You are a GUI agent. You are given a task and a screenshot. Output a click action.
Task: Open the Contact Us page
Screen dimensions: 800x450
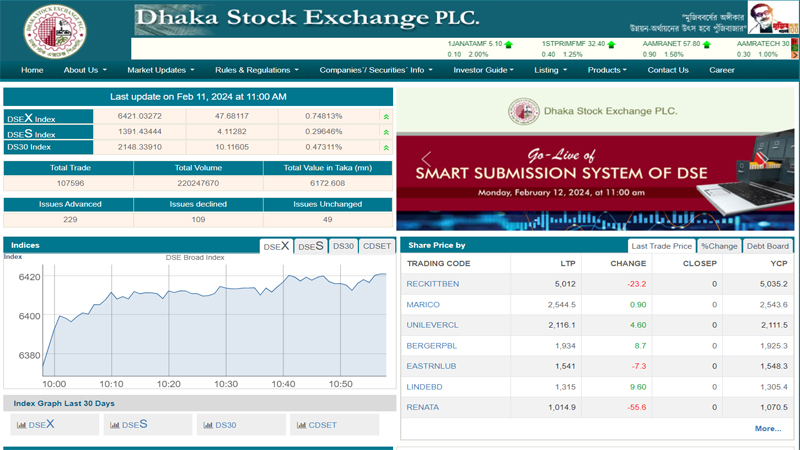click(667, 70)
